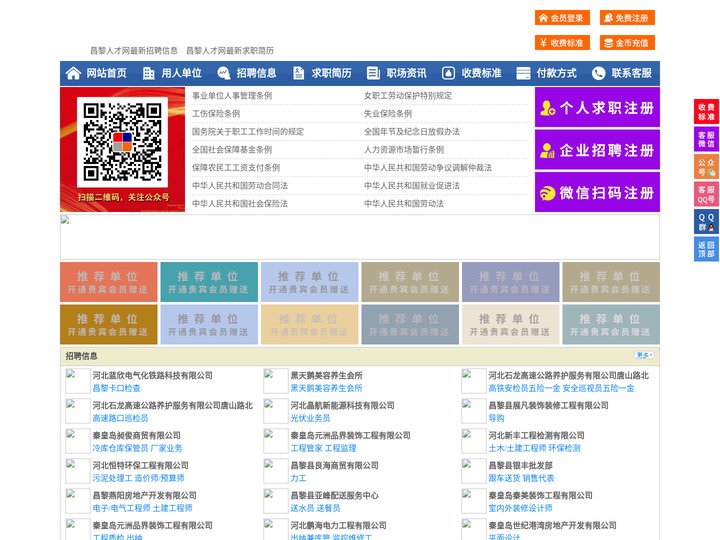Click logo thumbnail for 河北蓝欣电气化铁路科技有限公司
The image size is (720, 540).
pos(78,381)
